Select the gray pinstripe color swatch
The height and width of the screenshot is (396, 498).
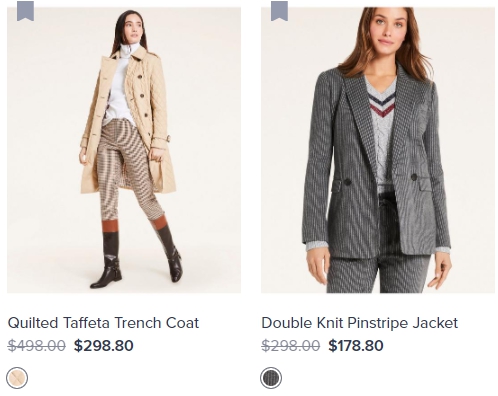(x=271, y=378)
